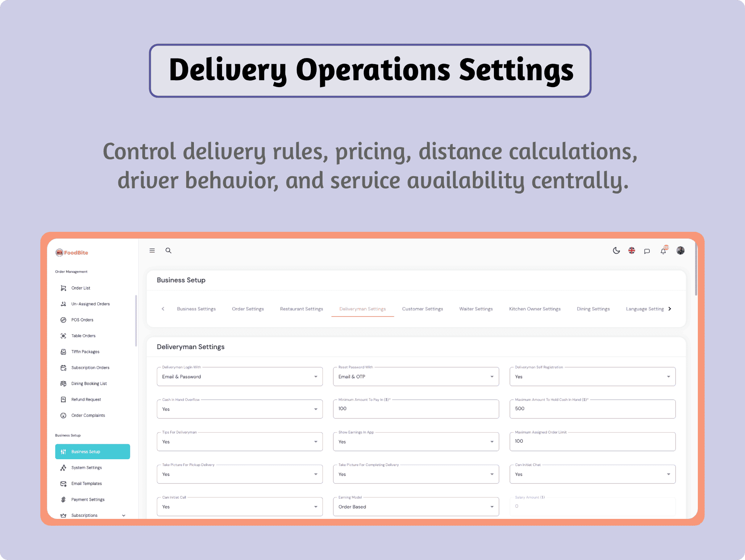Switch to Dining Settings tab
This screenshot has width=745, height=560.
[593, 309]
